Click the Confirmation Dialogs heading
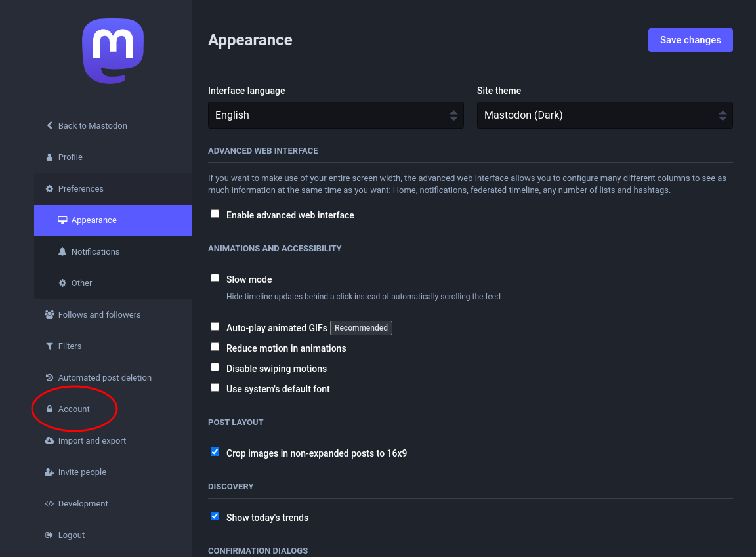 [x=258, y=550]
